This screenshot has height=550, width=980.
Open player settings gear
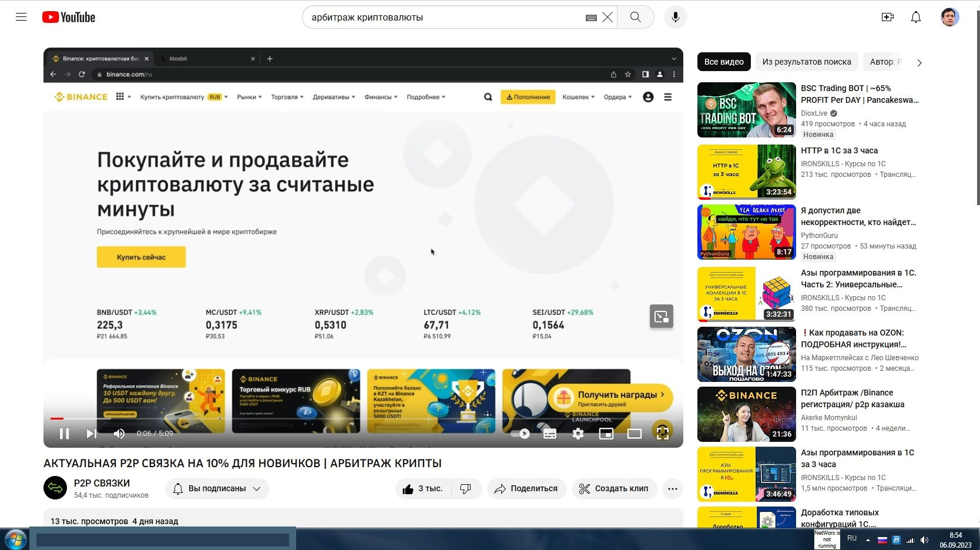coord(578,434)
